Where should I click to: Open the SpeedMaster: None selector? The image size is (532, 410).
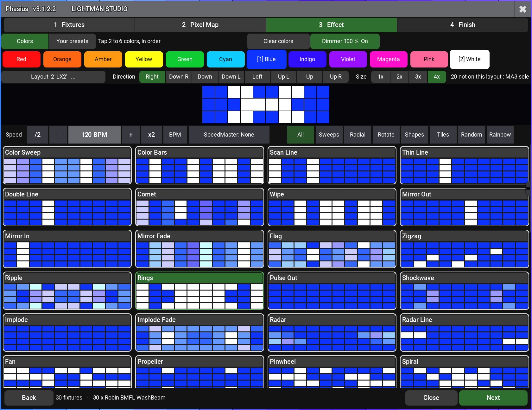click(x=229, y=135)
